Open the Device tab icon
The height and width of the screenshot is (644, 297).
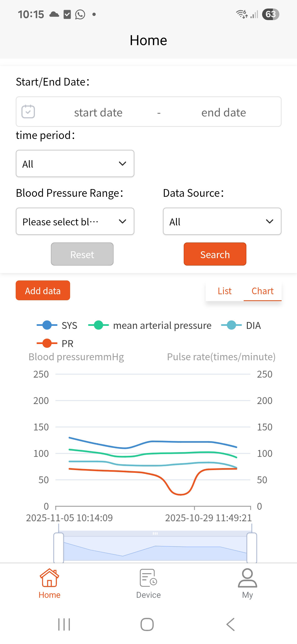pos(148,578)
